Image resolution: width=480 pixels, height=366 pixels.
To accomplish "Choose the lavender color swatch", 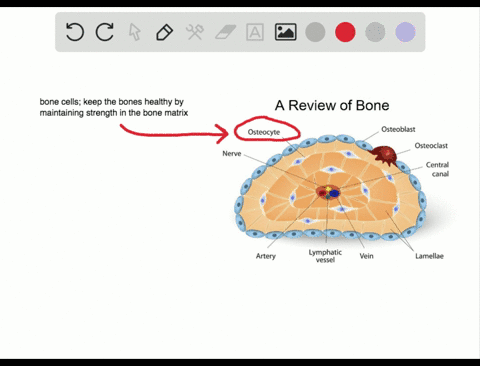I will click(x=405, y=32).
